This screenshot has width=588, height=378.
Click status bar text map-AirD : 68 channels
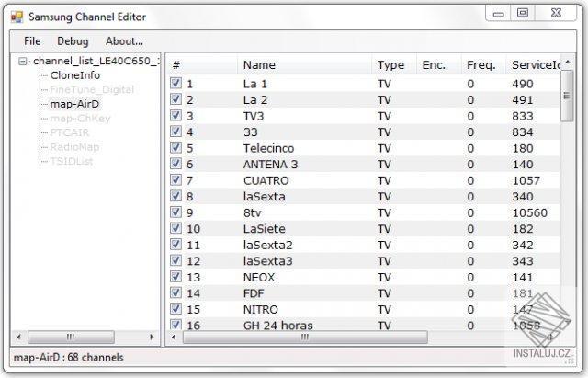click(68, 357)
